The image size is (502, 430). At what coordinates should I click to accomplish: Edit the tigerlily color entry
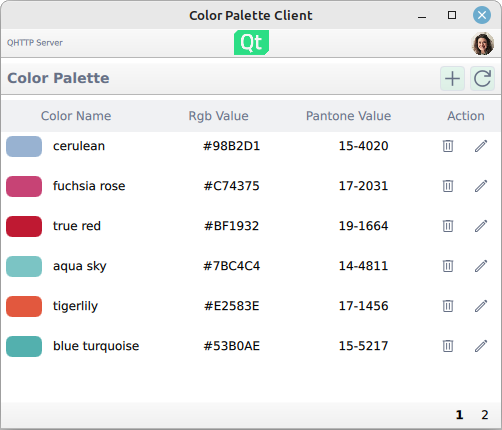pyautogui.click(x=481, y=306)
